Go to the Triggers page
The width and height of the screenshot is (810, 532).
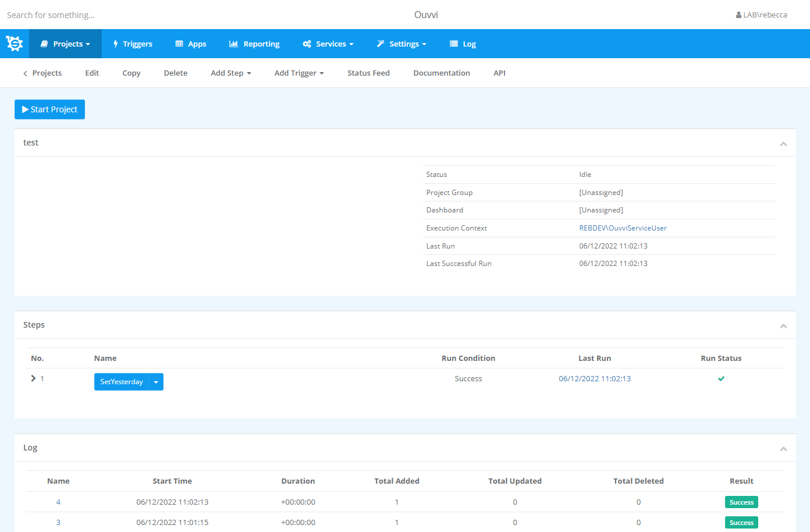click(133, 44)
